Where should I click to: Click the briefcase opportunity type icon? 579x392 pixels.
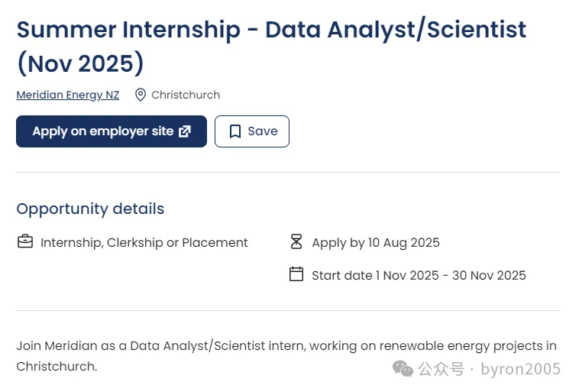point(25,242)
